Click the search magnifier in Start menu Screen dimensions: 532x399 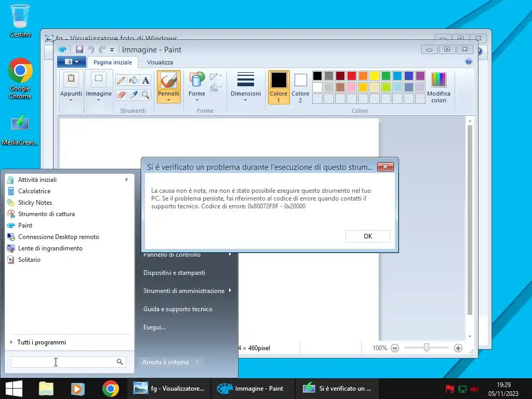click(x=120, y=362)
